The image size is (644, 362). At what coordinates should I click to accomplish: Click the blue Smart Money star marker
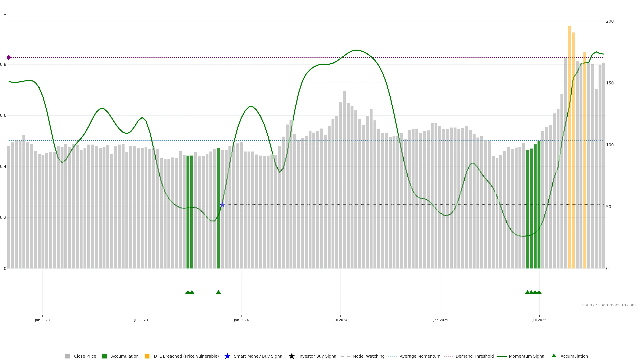coord(222,205)
